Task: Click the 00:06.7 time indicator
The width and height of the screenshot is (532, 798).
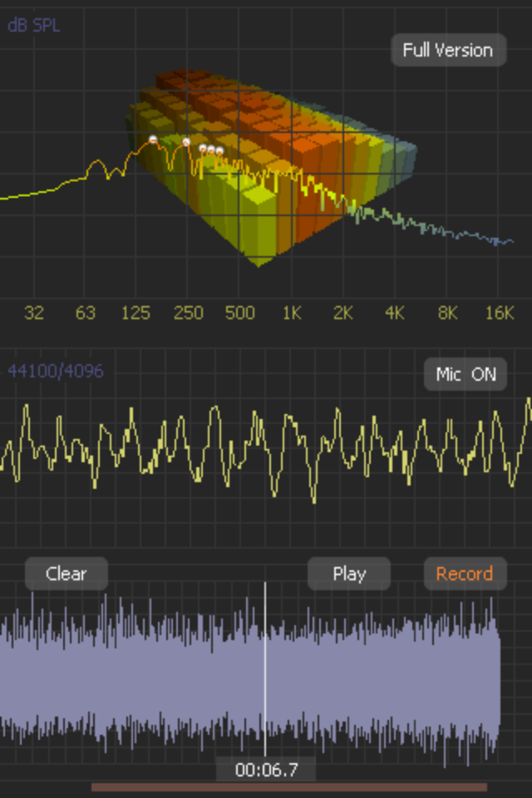Action: 266,770
